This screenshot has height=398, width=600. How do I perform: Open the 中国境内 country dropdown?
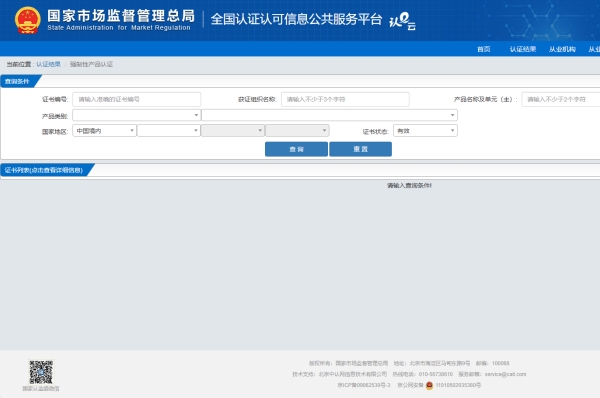click(x=104, y=130)
